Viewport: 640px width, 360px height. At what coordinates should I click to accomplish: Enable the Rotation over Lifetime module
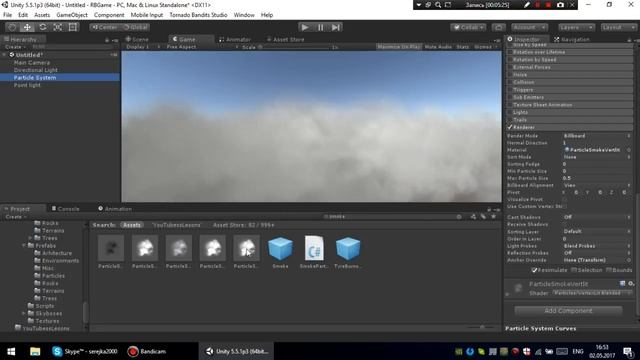(510, 52)
